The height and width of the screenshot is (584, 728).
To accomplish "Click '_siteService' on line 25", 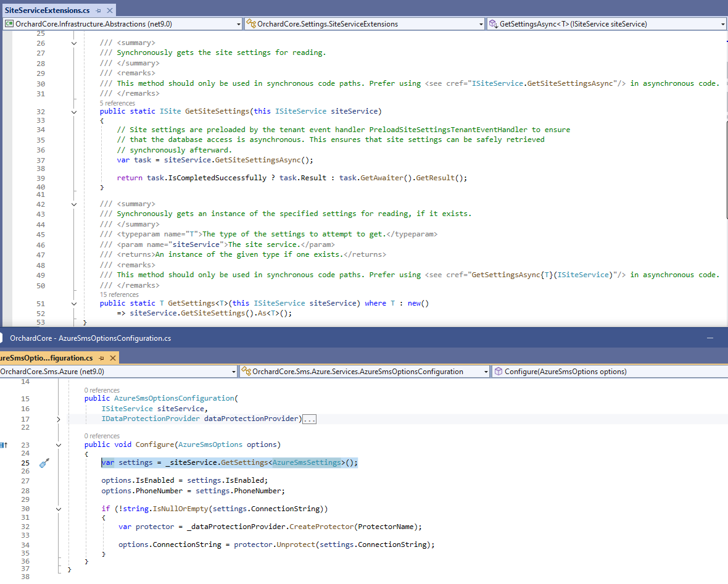I will (191, 462).
